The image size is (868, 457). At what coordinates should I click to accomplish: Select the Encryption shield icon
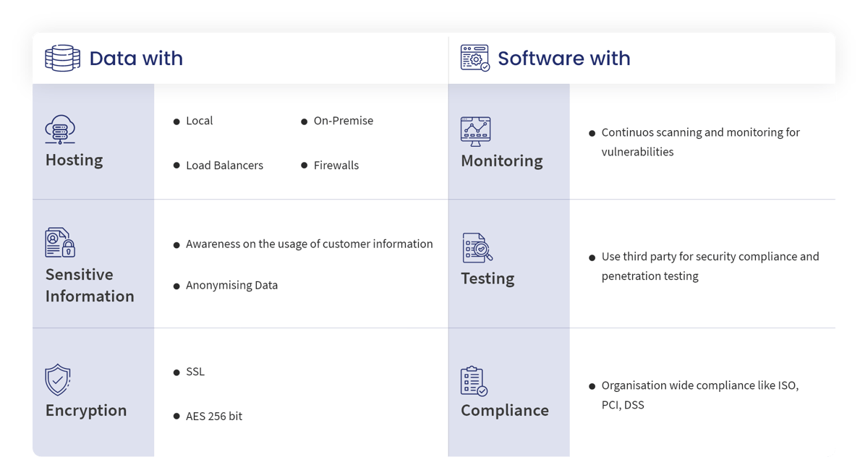pos(57,380)
